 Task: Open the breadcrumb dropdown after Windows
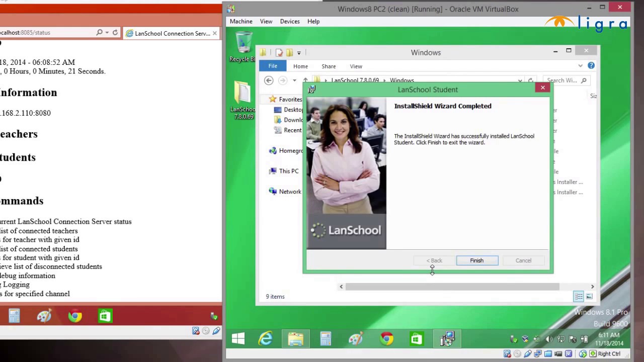pyautogui.click(x=520, y=80)
